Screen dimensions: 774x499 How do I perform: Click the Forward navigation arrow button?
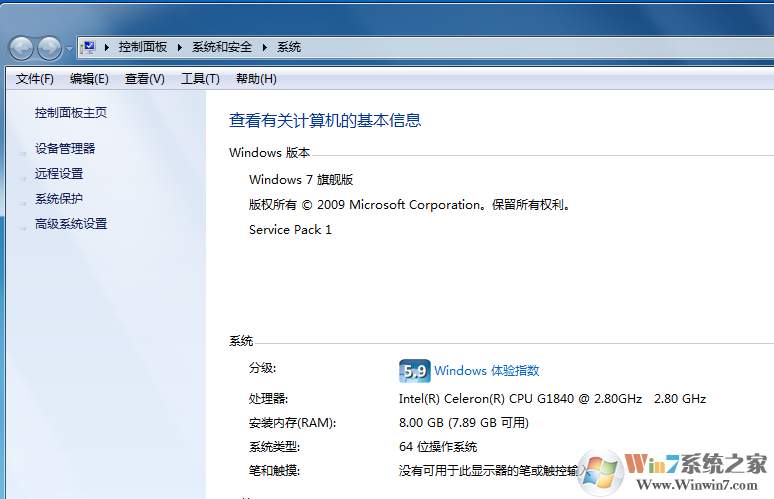49,47
